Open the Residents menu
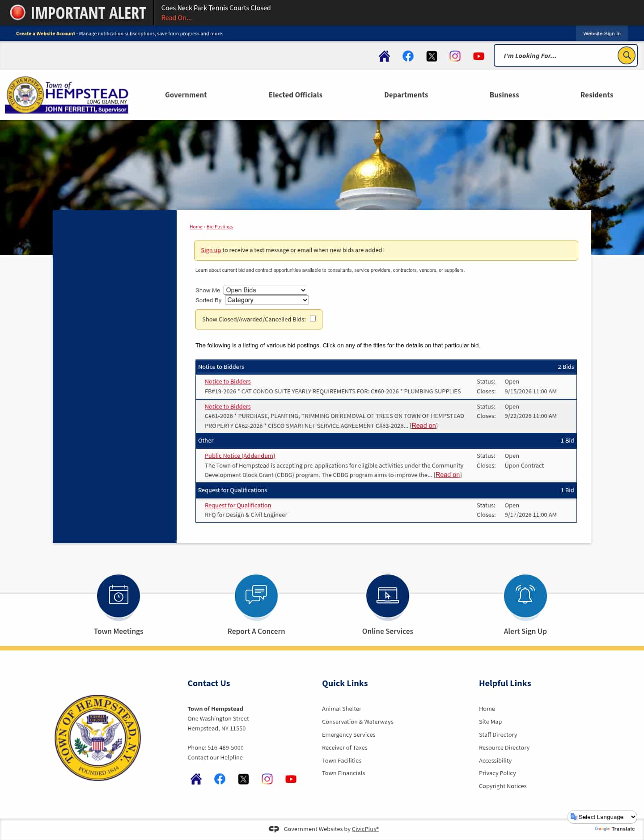 click(x=597, y=95)
